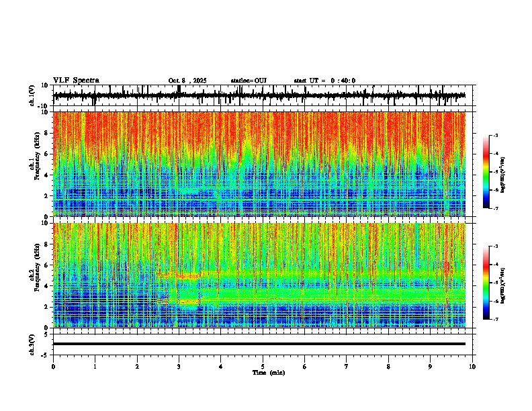532x411 pixels.
Task: Click the "Time (min)" axis label
Action: click(x=269, y=373)
